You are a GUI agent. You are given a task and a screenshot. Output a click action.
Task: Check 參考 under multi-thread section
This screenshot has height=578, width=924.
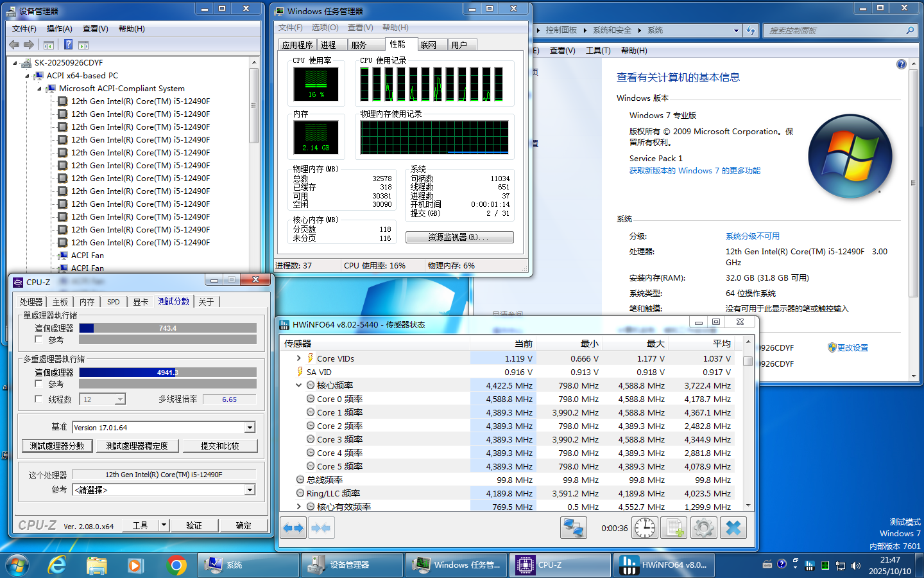[x=39, y=383]
